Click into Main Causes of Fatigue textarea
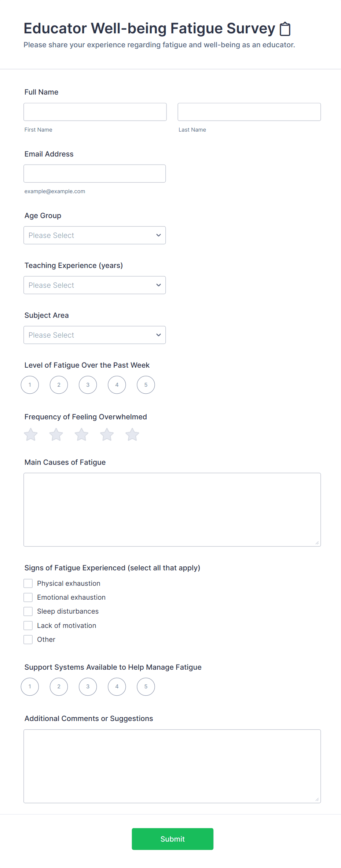 [x=172, y=510]
